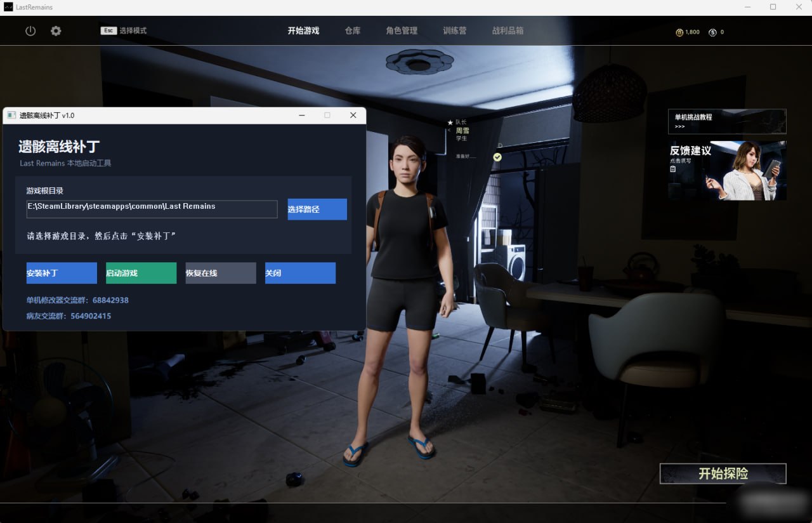Viewport: 812px width, 523px height.
Task: Click the 队长 captain label
Action: click(461, 122)
